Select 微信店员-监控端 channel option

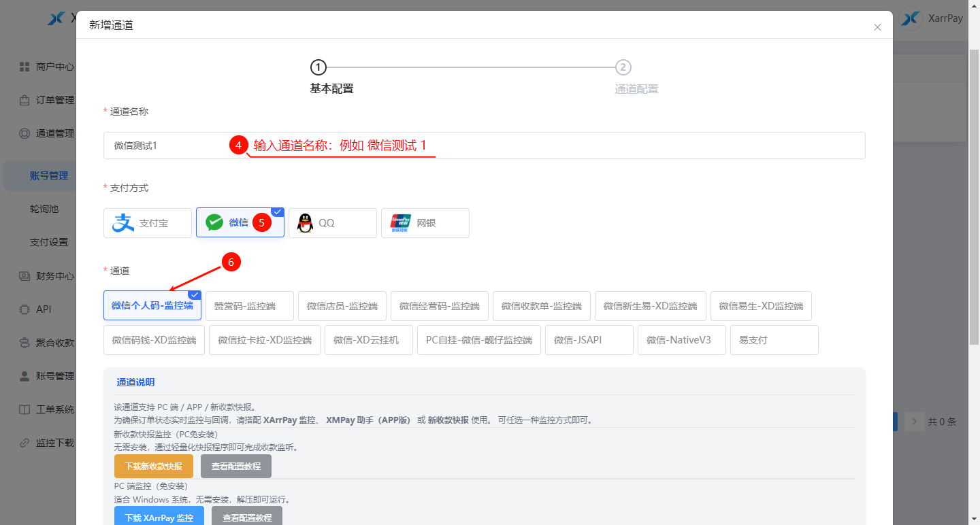tap(342, 306)
